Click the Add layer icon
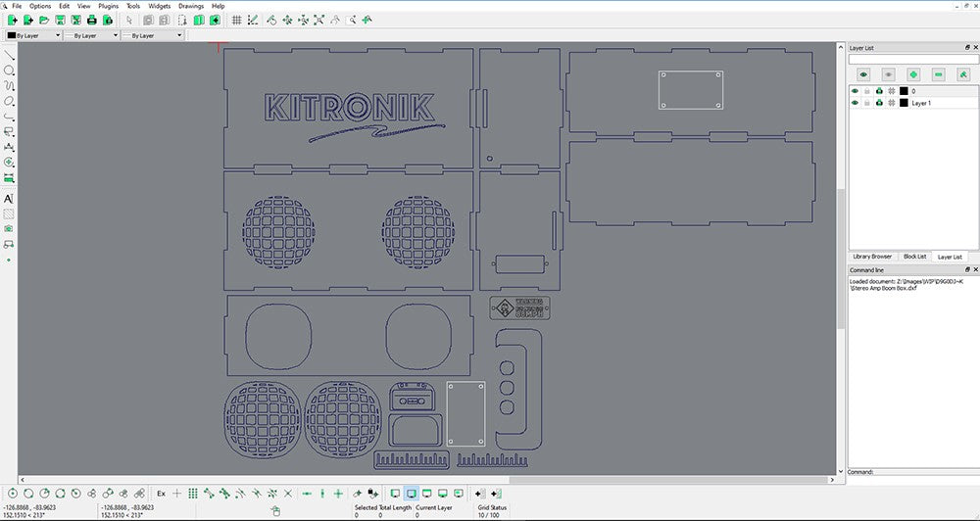 pos(913,74)
